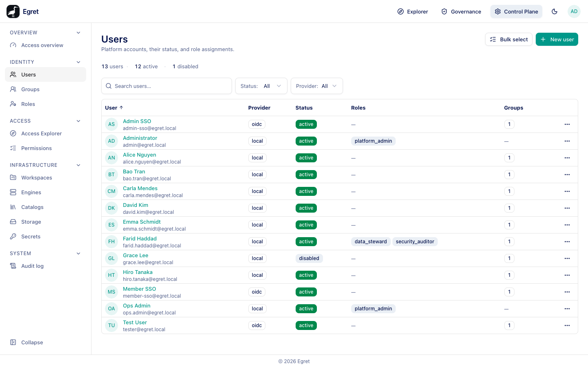Open Permissions in sidebar
Viewport: 588px width, 368px height.
pos(45,148)
